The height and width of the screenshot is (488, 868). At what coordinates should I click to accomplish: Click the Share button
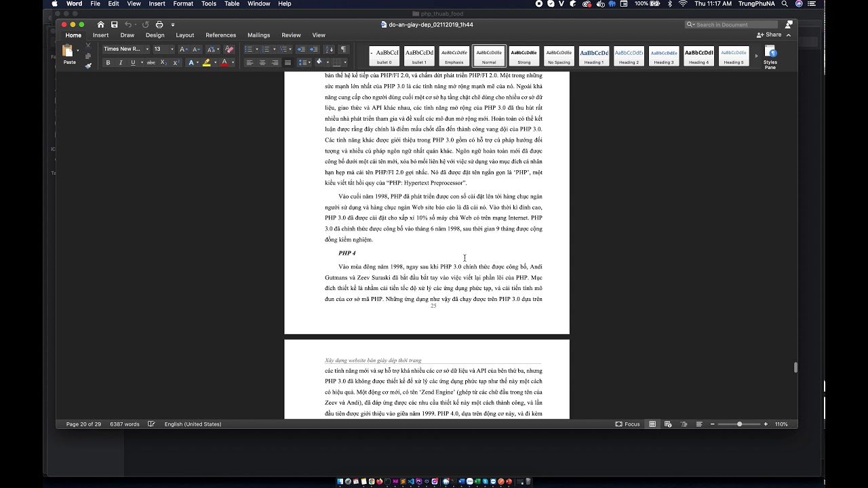coord(770,35)
